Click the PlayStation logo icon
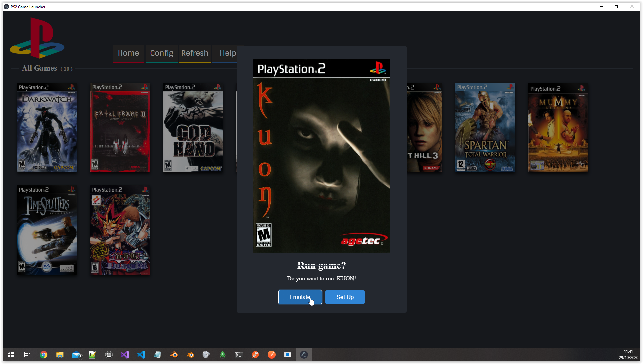Screen dimensions: 643x364 (x=37, y=38)
